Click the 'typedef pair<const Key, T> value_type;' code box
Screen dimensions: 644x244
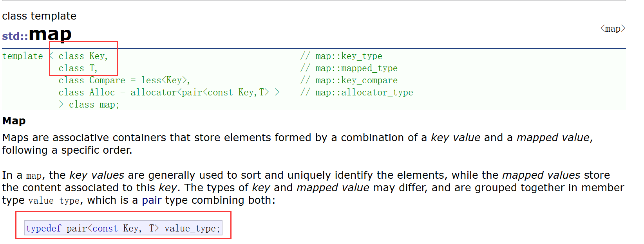coord(123,228)
